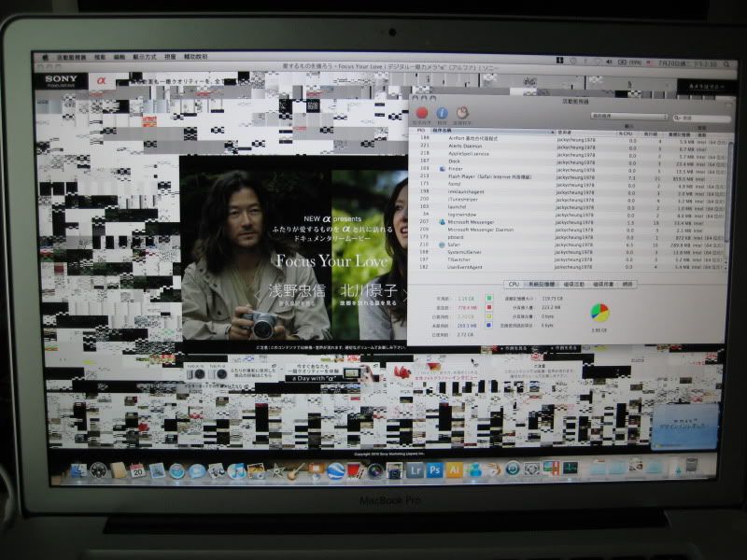Sort by the % CPU column header
Image resolution: width=747 pixels, height=560 pixels.
[626, 133]
